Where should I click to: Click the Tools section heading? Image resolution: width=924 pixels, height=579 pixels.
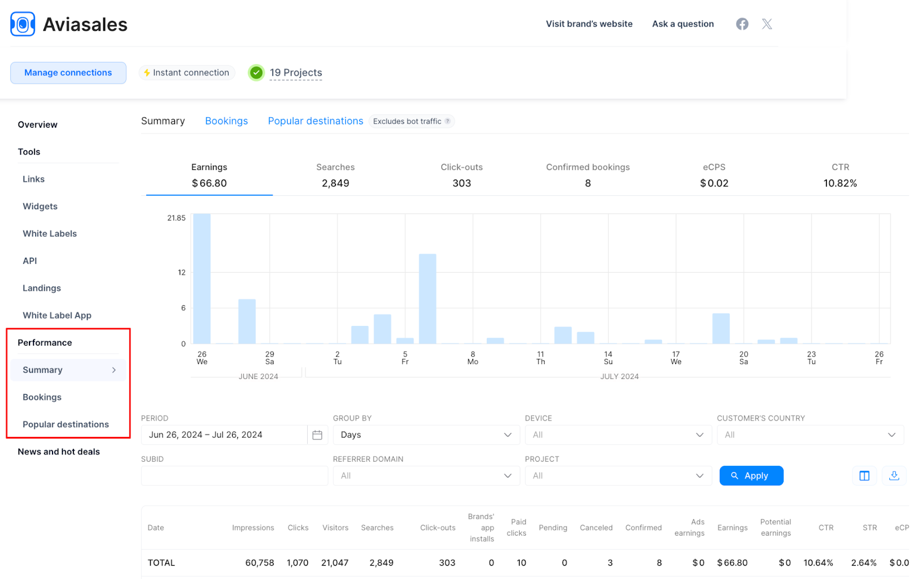pyautogui.click(x=29, y=152)
